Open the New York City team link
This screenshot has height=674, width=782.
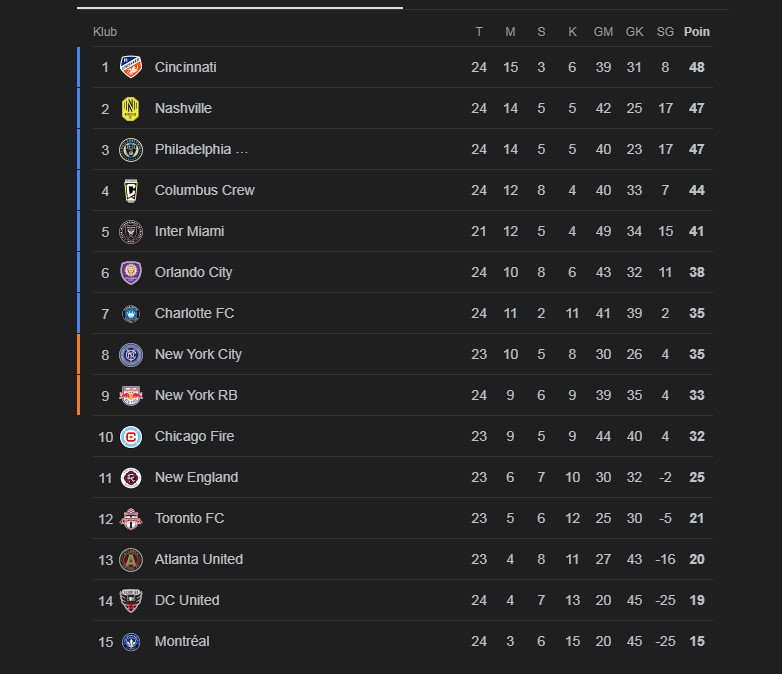pyautogui.click(x=198, y=354)
